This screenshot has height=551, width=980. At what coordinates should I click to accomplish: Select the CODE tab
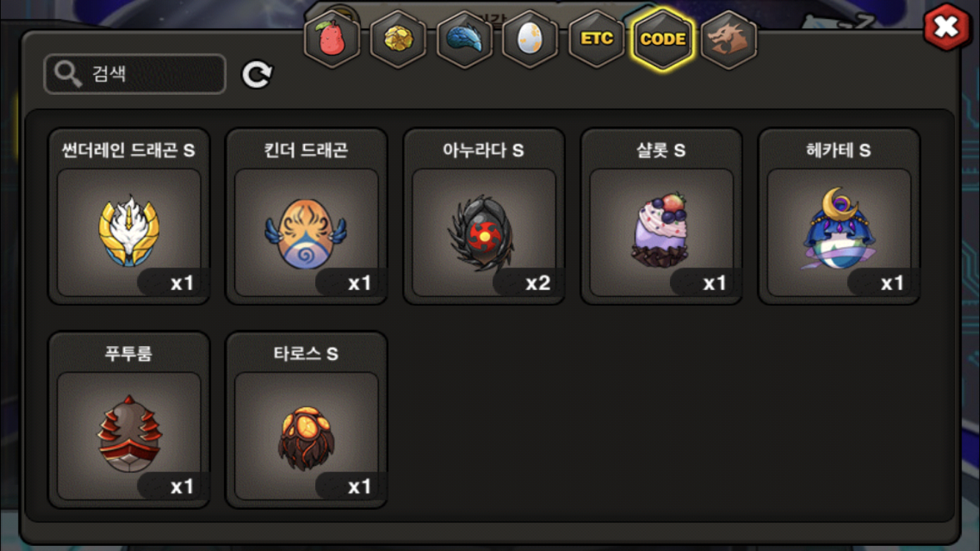point(663,39)
